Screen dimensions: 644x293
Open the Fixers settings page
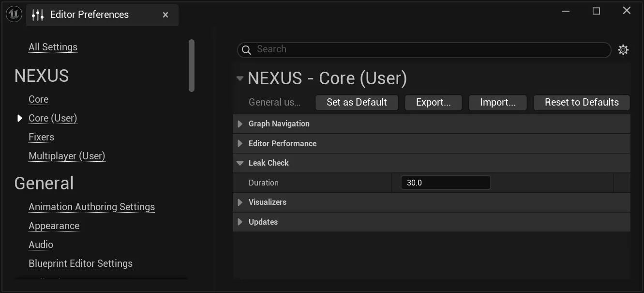pos(41,137)
